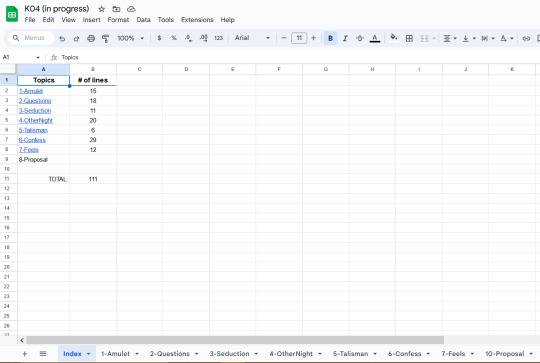Click the Redo icon
Viewport: 540px width, 363px height.
(x=76, y=39)
